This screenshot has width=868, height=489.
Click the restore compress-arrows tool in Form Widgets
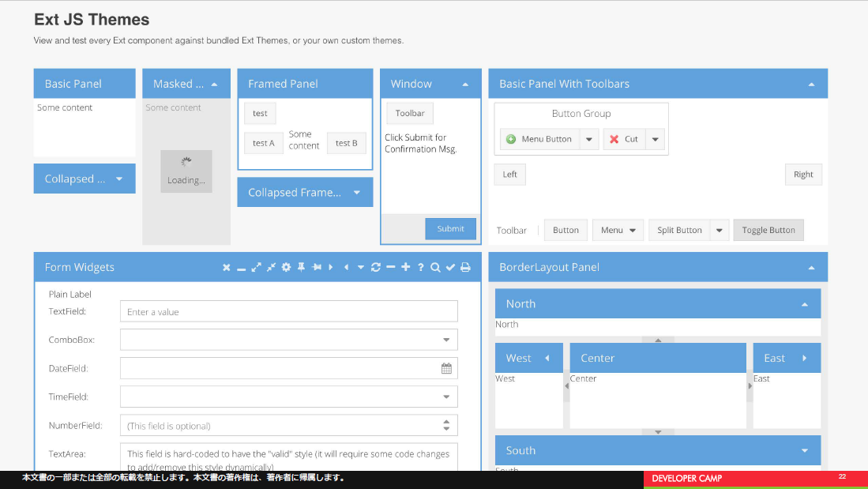pos(271,268)
